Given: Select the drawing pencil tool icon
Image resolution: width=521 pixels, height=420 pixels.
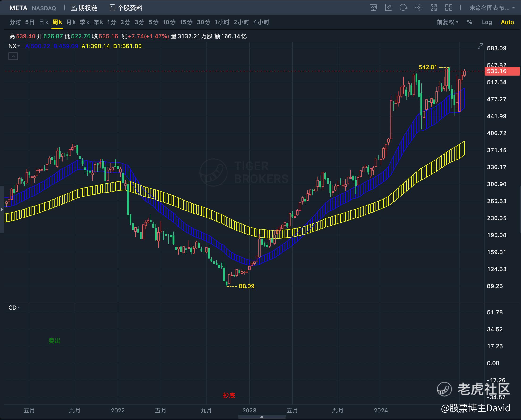Looking at the screenshot, I should pyautogui.click(x=388, y=8).
